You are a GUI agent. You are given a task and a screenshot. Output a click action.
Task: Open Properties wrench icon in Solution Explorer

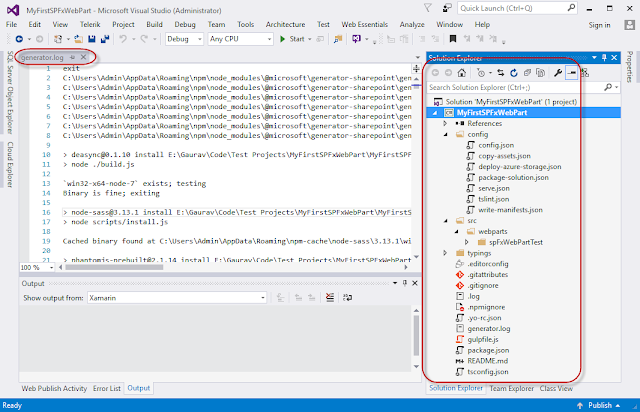coord(558,73)
